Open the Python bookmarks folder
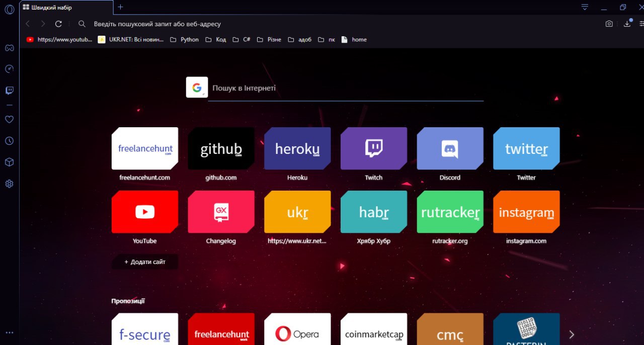Image resolution: width=644 pixels, height=345 pixels. (185, 40)
